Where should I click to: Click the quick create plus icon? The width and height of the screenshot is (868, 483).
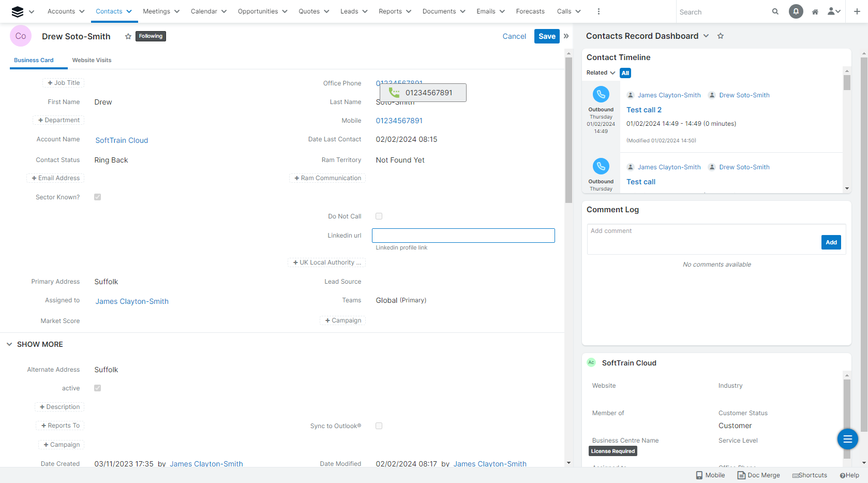click(857, 11)
